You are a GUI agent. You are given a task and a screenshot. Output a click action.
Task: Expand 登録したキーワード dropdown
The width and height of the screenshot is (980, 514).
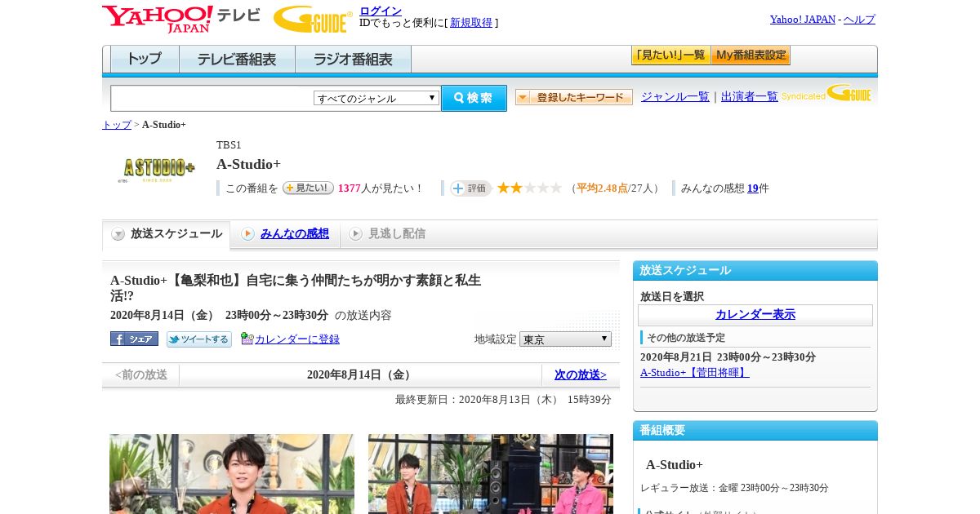[x=574, y=97]
